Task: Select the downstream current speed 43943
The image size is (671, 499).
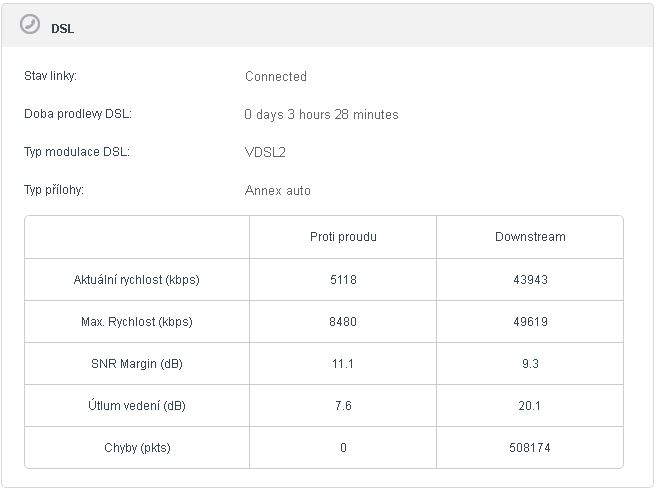Action: click(x=530, y=280)
